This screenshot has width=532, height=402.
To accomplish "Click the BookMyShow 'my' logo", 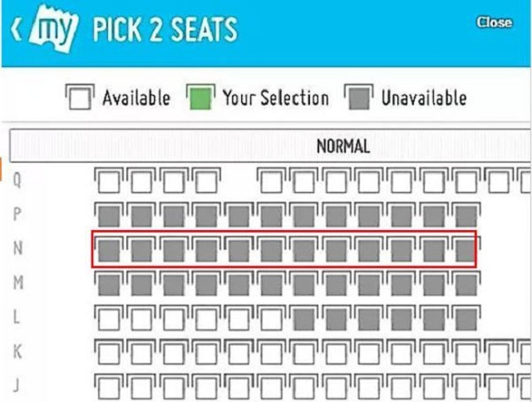I will click(x=53, y=31).
